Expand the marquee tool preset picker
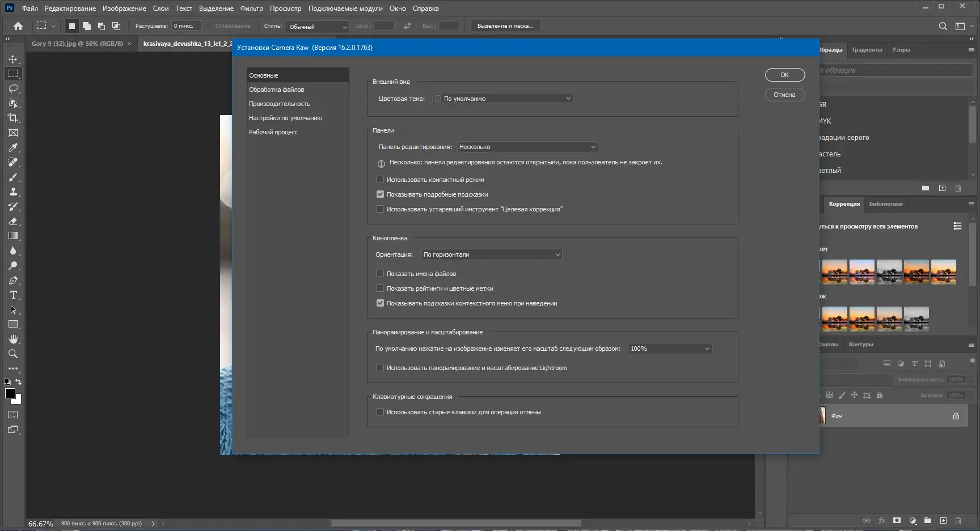The image size is (980, 531). (53, 26)
